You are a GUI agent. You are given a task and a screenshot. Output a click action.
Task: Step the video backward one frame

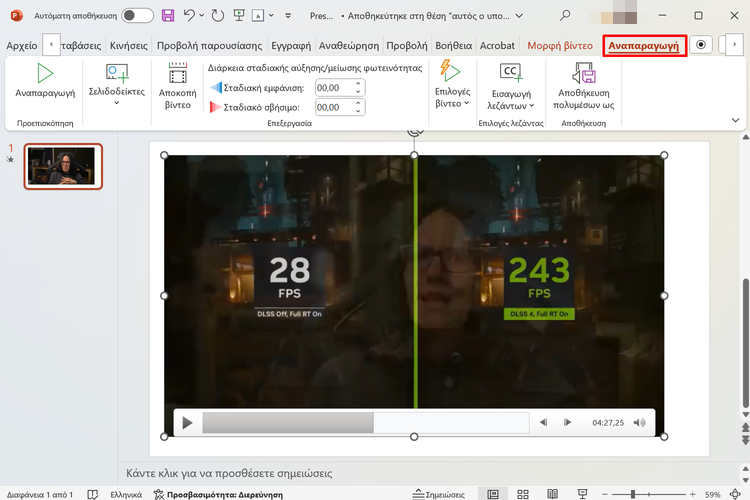coord(543,422)
